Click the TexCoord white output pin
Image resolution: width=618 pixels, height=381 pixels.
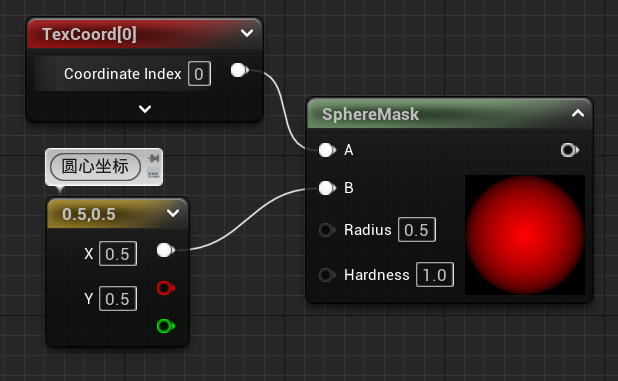pos(239,71)
